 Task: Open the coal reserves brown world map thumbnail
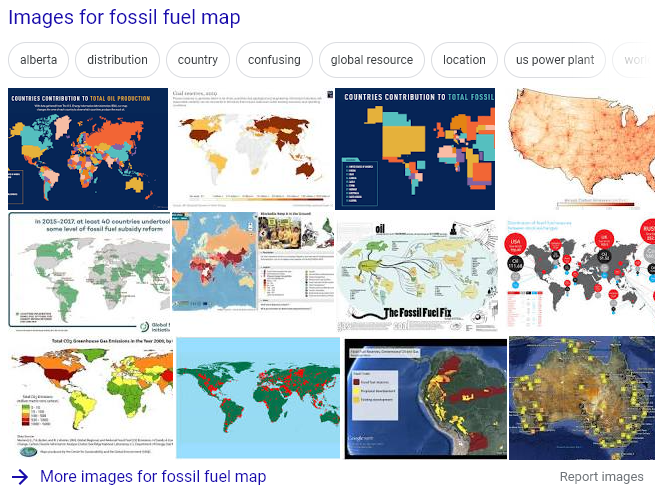(252, 149)
